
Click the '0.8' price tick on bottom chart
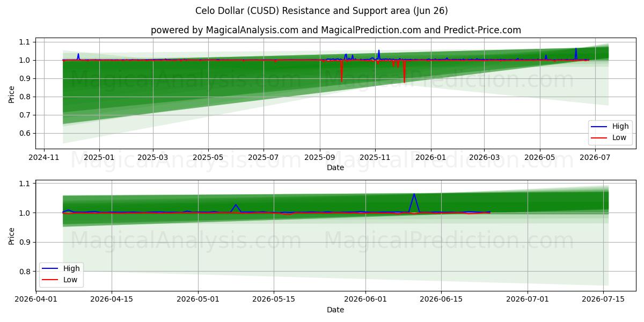click(x=26, y=271)
